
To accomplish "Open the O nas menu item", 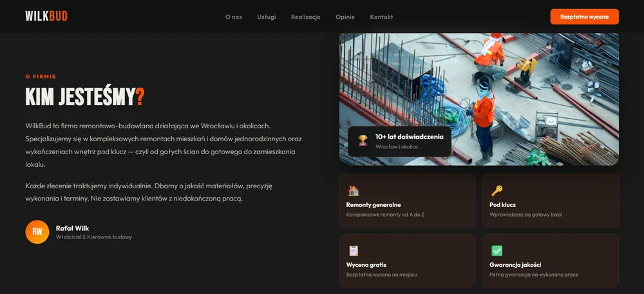I will [x=234, y=17].
